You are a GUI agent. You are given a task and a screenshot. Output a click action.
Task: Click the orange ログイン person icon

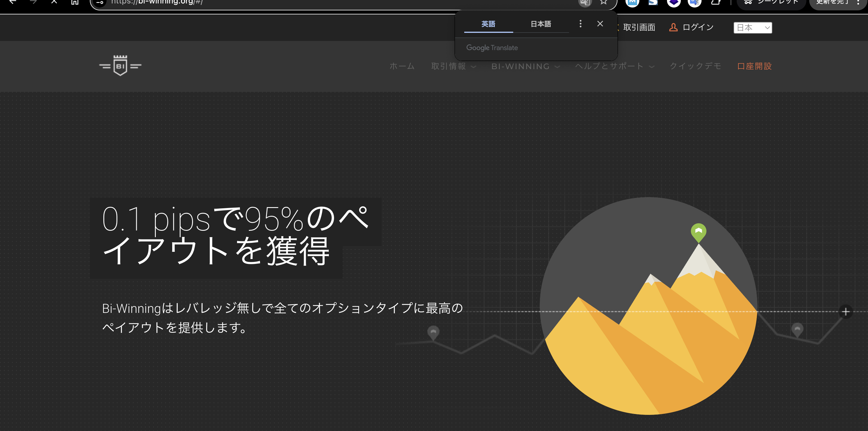pos(673,27)
